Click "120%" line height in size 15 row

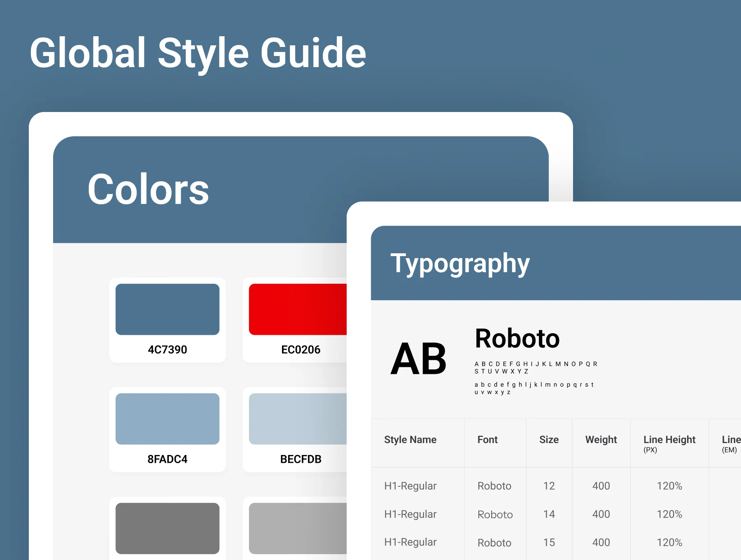(x=669, y=542)
